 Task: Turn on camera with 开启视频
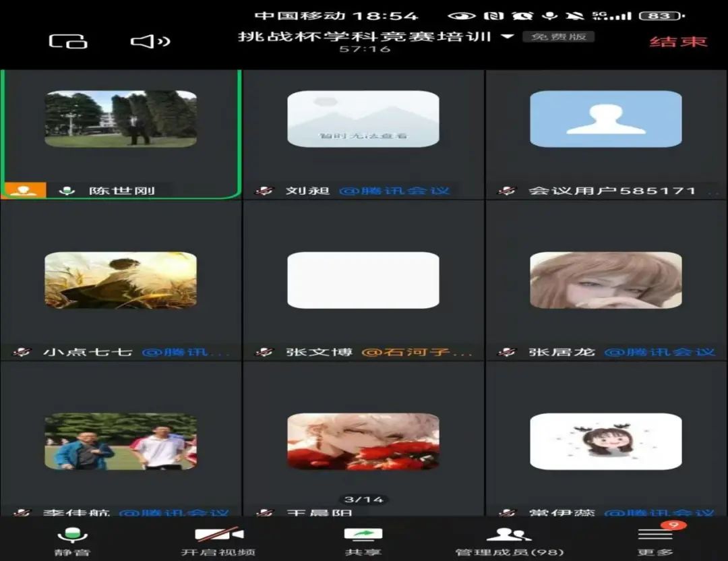coord(218,541)
